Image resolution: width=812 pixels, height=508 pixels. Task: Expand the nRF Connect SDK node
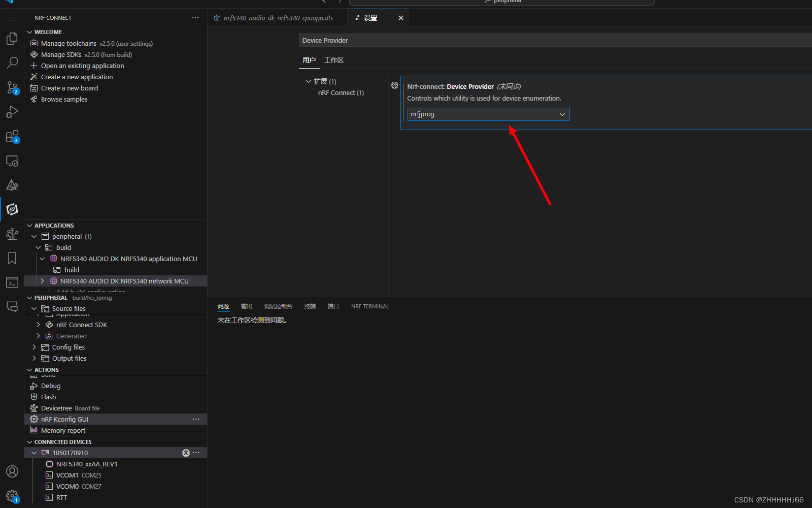[x=38, y=325]
